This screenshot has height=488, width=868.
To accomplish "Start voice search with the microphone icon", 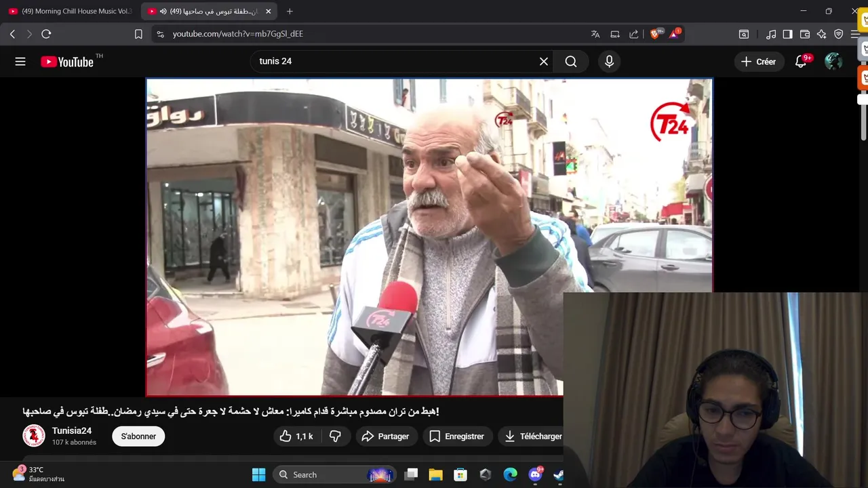I will coord(609,62).
